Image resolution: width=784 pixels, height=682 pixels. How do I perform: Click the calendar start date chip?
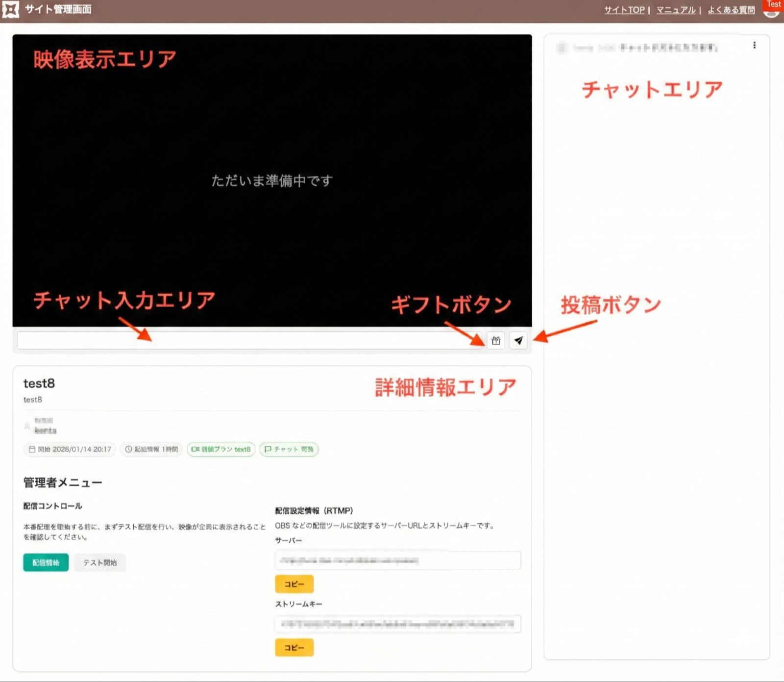click(70, 449)
